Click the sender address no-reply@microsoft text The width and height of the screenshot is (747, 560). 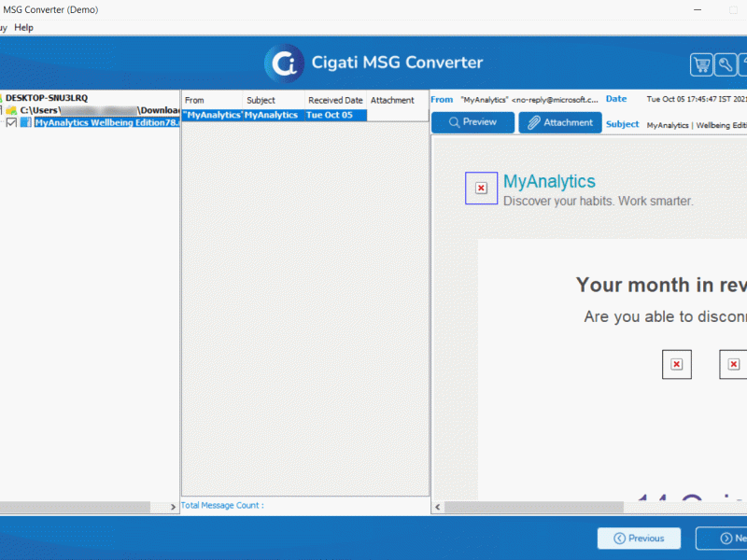tap(529, 100)
